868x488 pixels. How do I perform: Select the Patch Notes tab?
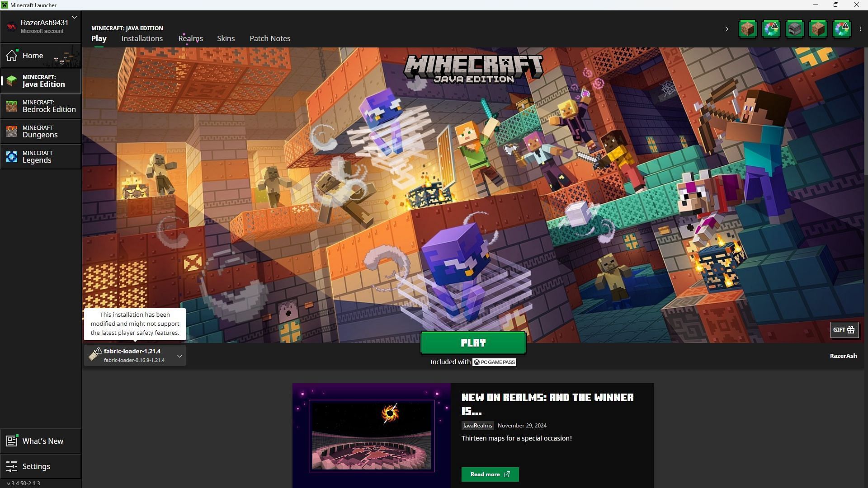[269, 38]
